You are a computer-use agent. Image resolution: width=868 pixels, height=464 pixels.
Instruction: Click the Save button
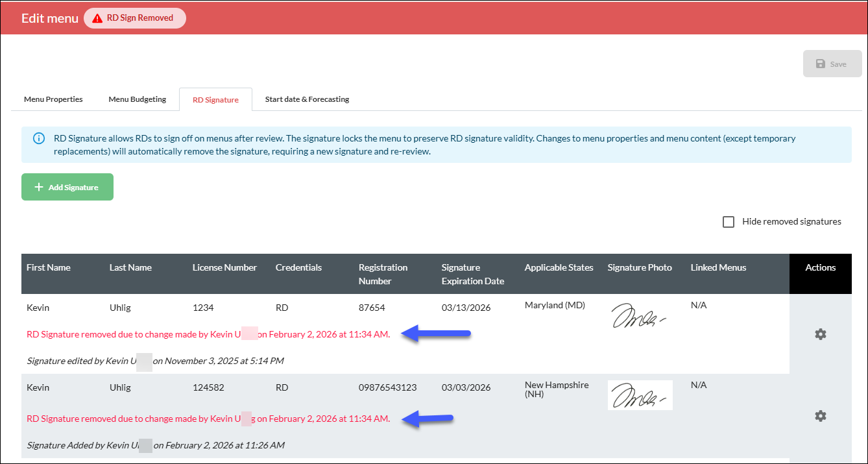click(x=832, y=64)
